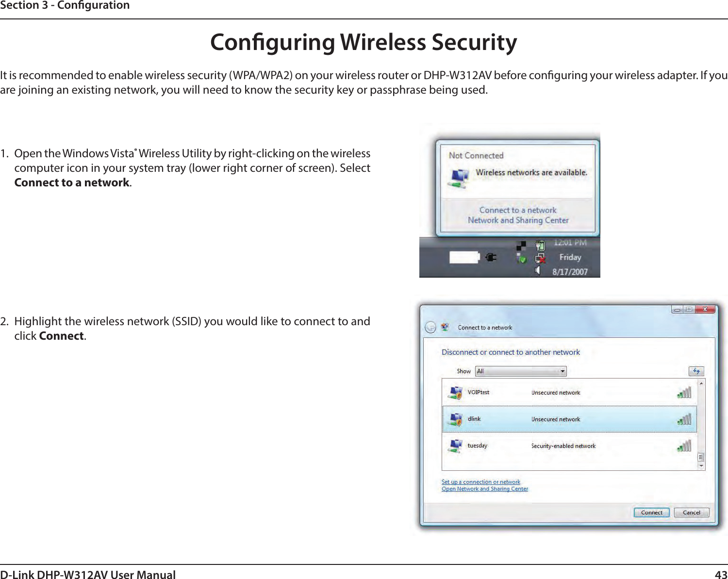Click the Back arrow in the Connect to a network window
This screenshot has width=728, height=579.
click(x=430, y=328)
